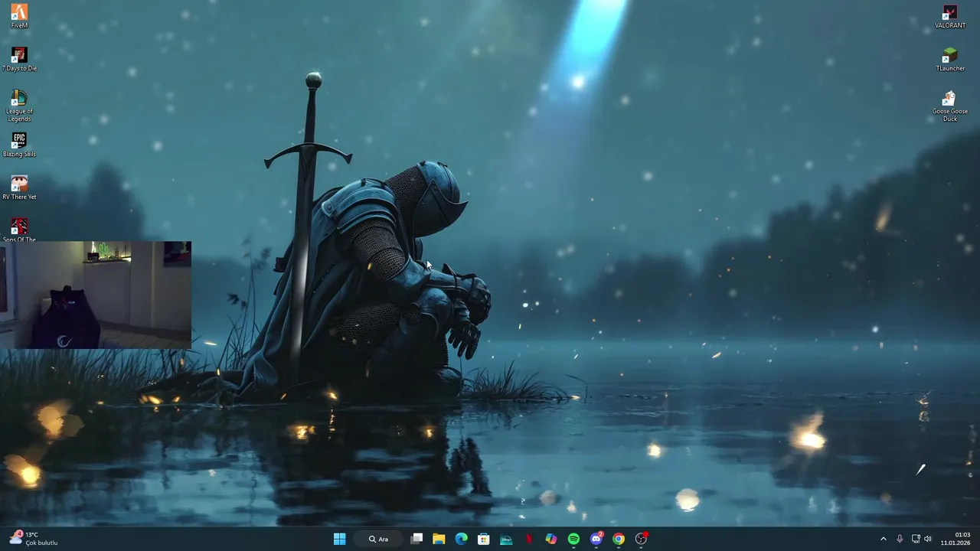Open the weather widget showing 13°C
Viewport: 980px width, 551px height.
point(34,539)
